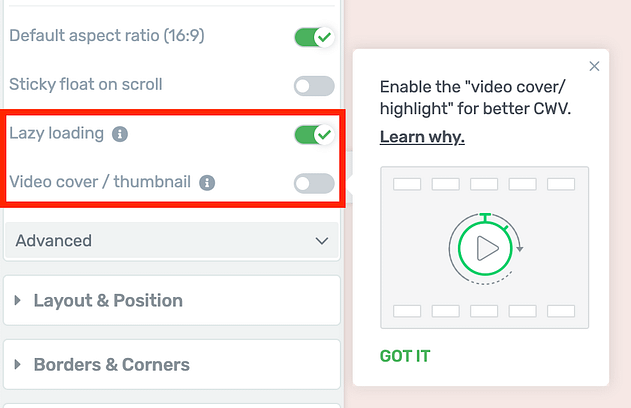Click the Advanced chevron down arrow
This screenshot has height=408, width=631.
click(x=322, y=241)
